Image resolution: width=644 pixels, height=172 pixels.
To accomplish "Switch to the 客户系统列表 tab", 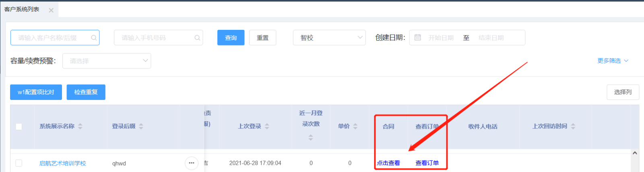I will (x=22, y=9).
